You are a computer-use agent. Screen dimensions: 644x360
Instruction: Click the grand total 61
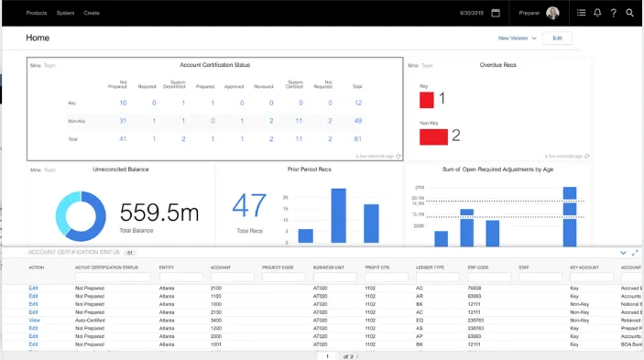(x=358, y=139)
